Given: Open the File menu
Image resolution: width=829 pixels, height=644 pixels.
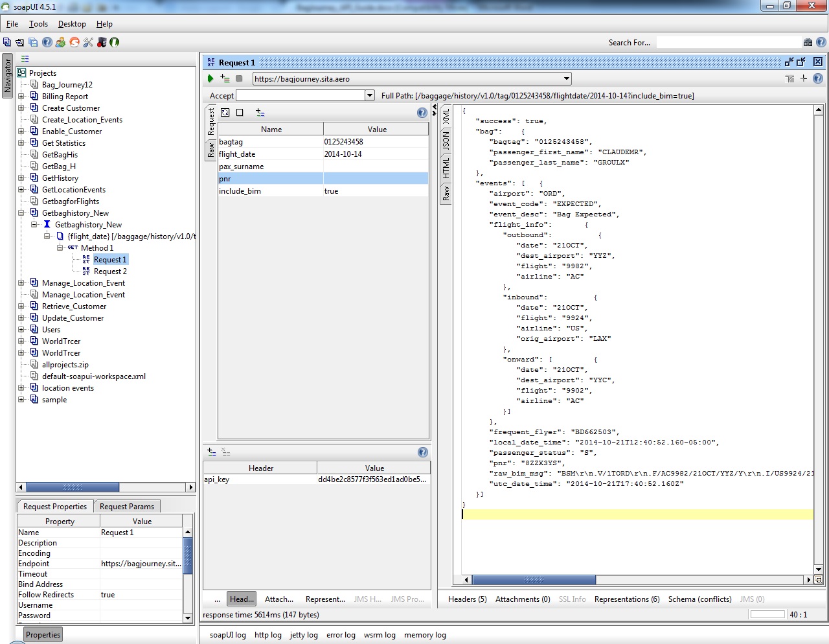Looking at the screenshot, I should coord(12,24).
